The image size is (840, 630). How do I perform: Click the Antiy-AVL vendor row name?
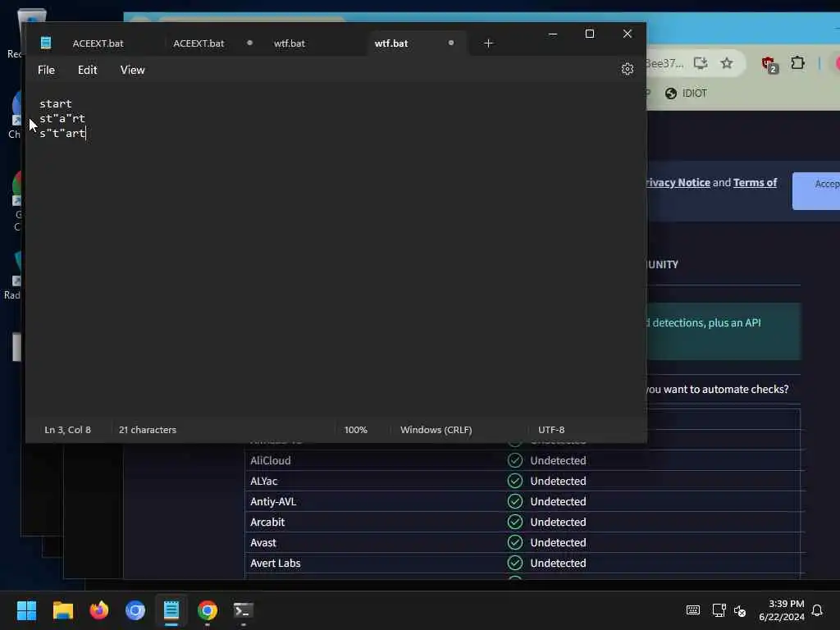tap(273, 501)
